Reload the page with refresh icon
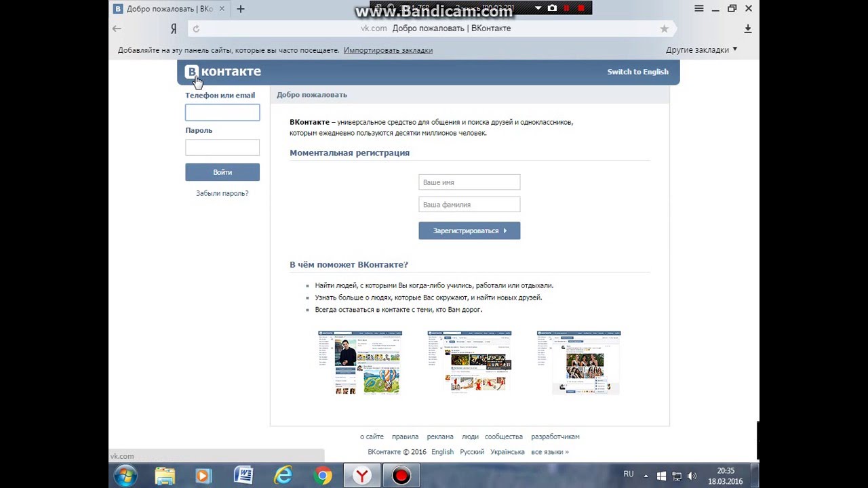Image resolution: width=868 pixels, height=488 pixels. click(x=196, y=28)
